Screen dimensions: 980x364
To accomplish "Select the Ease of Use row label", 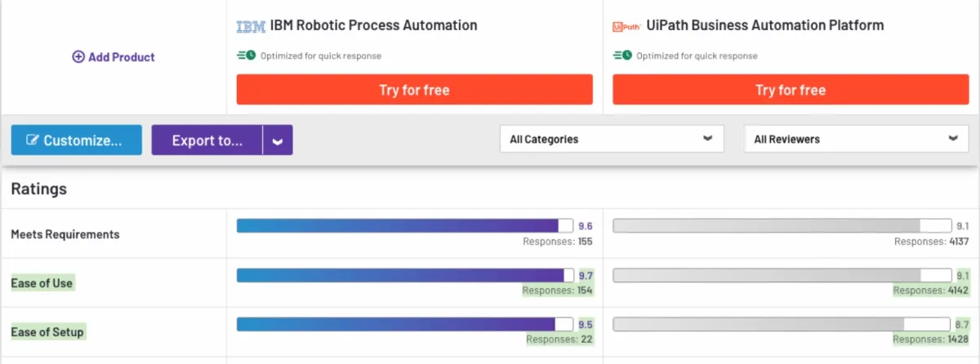I will pos(42,283).
